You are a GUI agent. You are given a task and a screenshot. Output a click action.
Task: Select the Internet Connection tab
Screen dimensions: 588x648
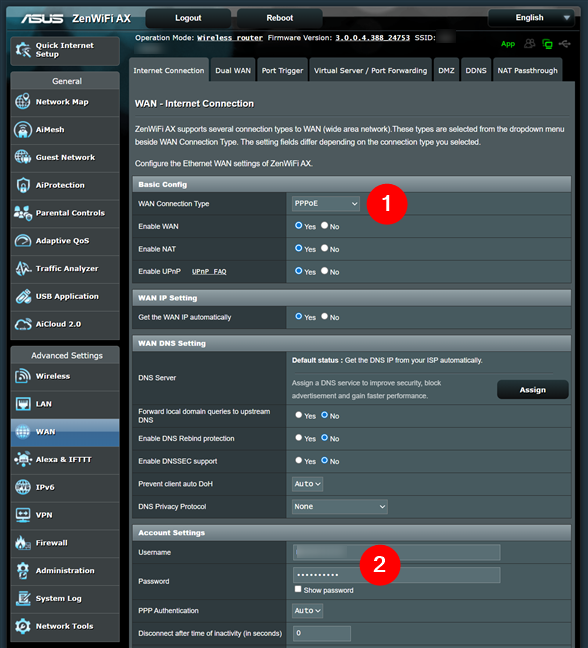point(169,70)
